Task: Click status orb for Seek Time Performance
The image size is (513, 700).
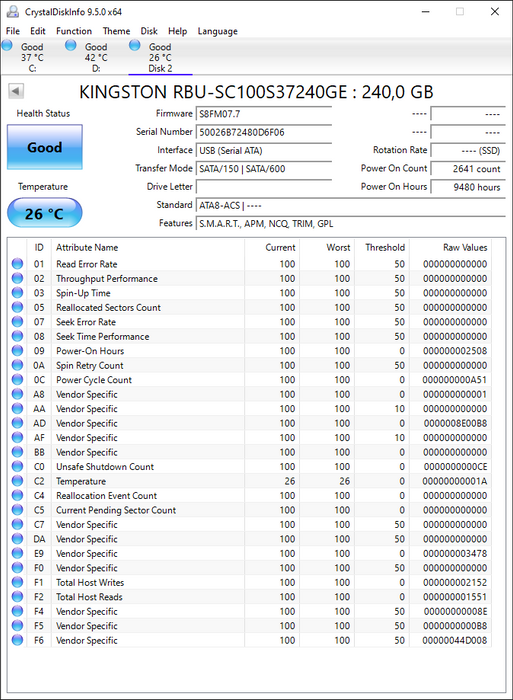Action: [17, 336]
